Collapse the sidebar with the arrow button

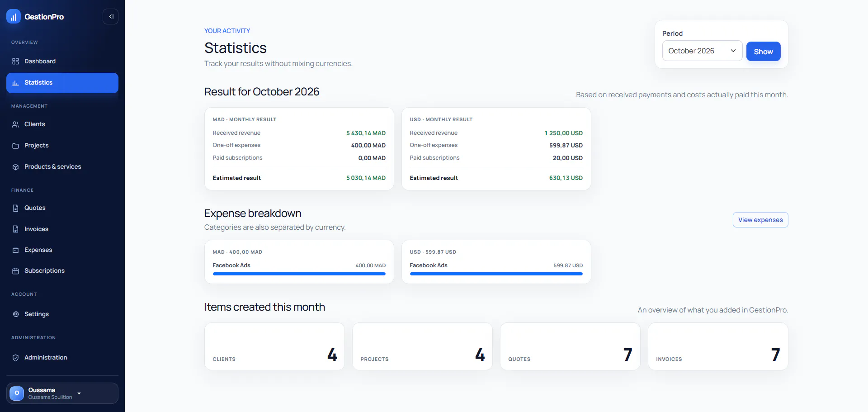click(x=111, y=17)
